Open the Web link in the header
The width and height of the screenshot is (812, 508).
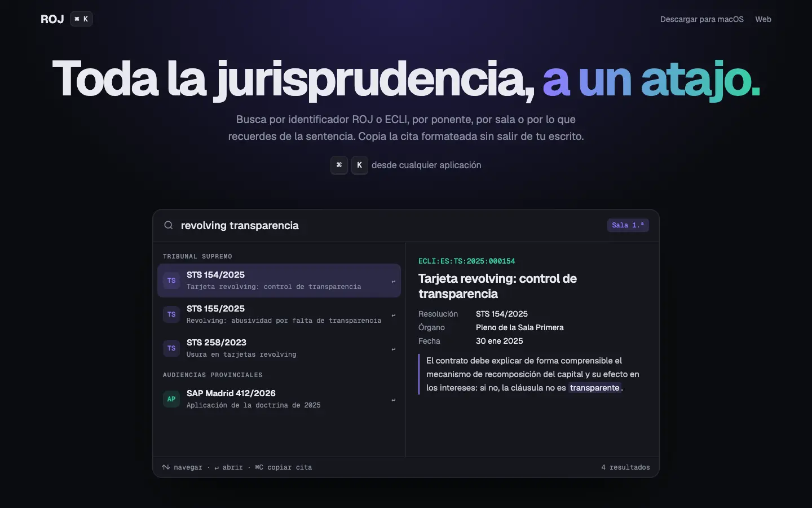(x=764, y=19)
